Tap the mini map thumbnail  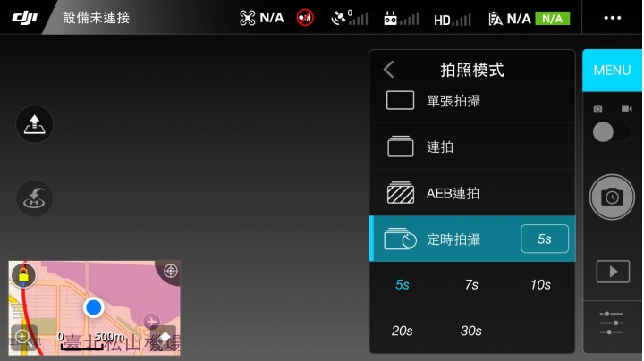[95, 307]
